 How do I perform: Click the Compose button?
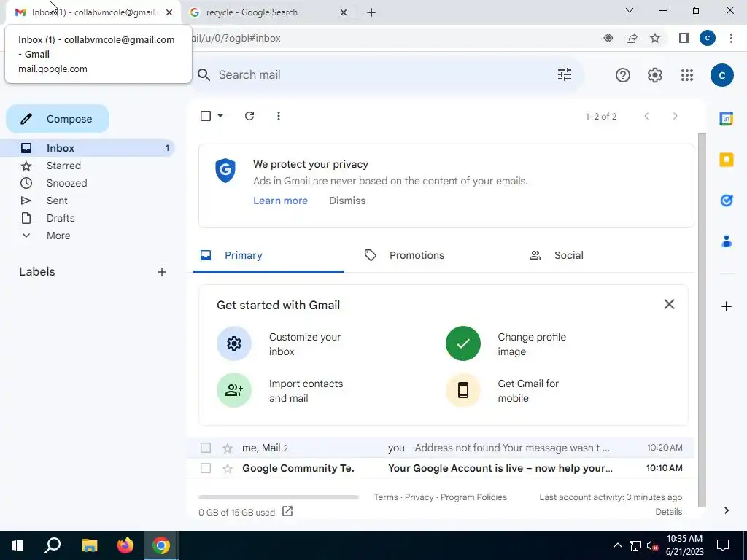coord(58,119)
